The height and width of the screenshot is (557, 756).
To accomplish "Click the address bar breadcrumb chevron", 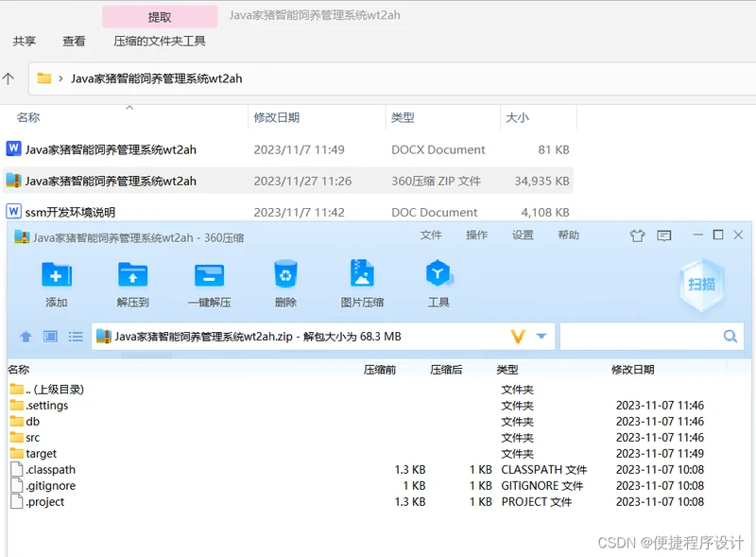I will click(x=60, y=78).
